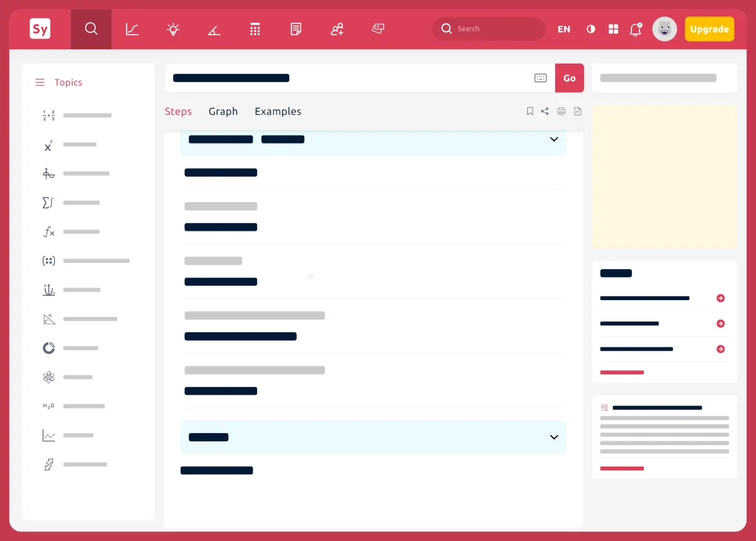The image size is (756, 541).
Task: Toggle dark mode with the contrast icon
Action: [590, 29]
